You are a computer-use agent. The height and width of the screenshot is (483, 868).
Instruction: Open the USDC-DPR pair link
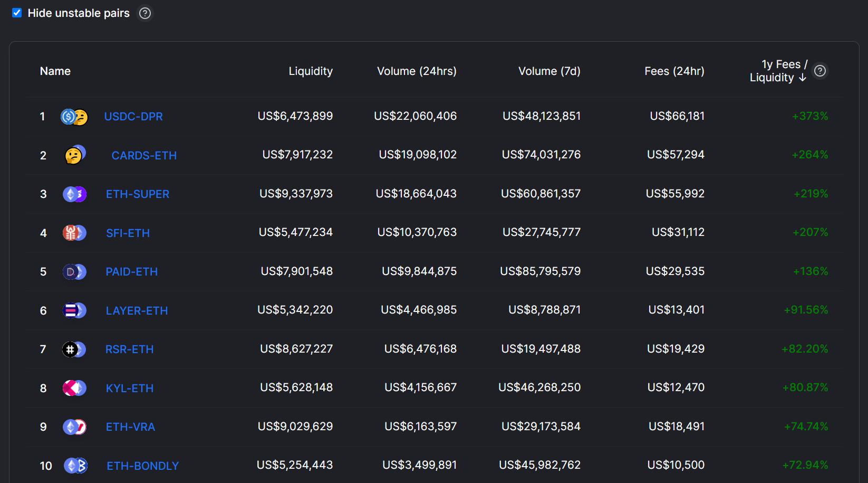[x=133, y=116]
